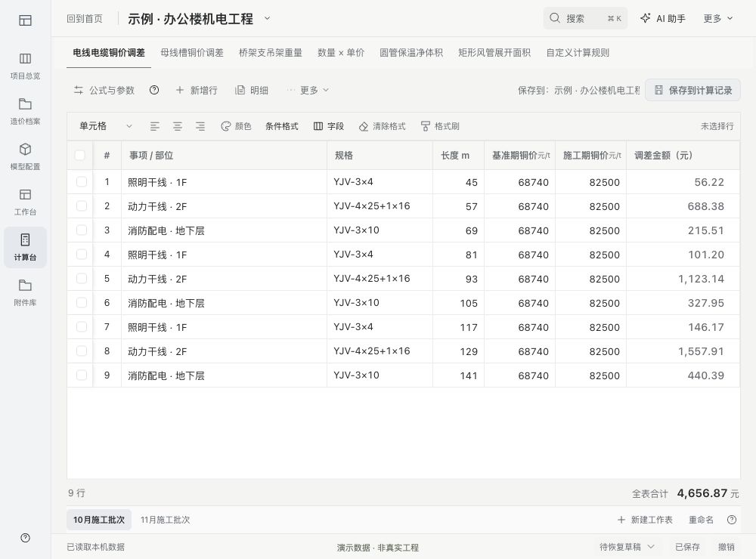Click 条件格式 button
This screenshot has width=756, height=559.
coord(282,126)
